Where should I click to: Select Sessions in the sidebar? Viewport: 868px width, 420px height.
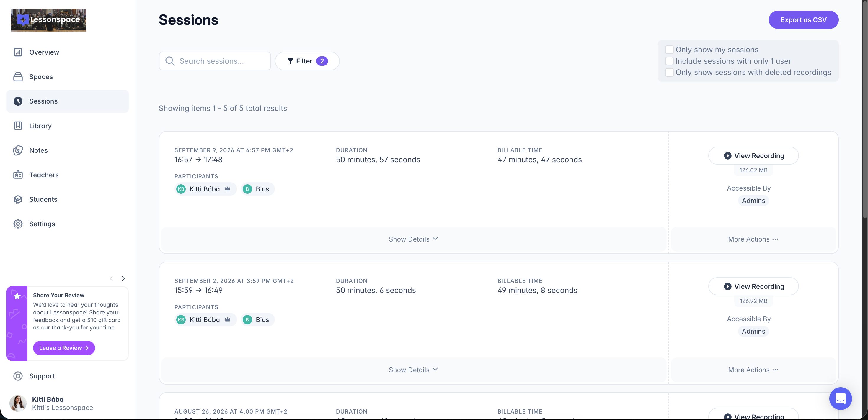(x=67, y=101)
